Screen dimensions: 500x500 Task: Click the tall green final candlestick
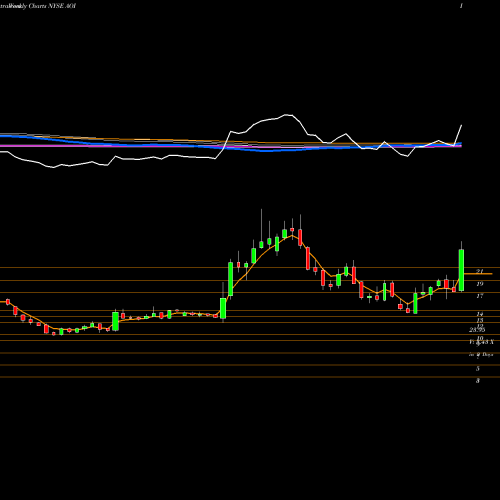[461, 270]
